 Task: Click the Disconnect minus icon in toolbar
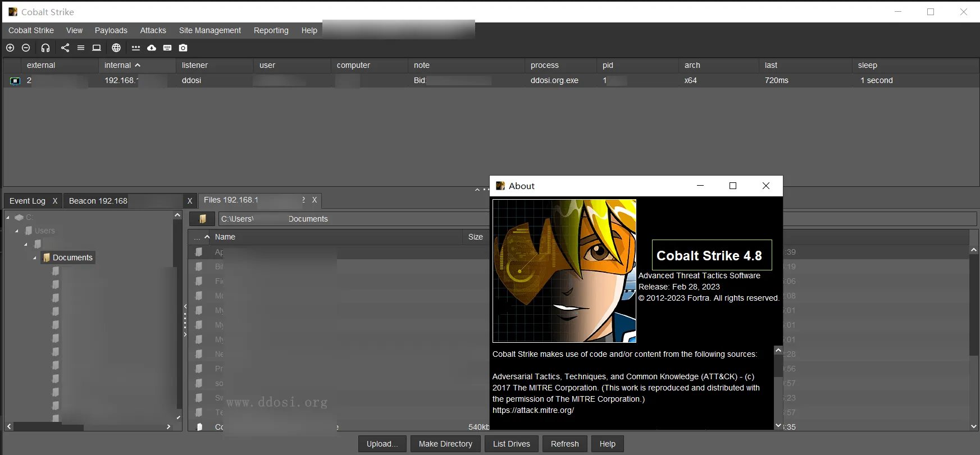[x=26, y=48]
